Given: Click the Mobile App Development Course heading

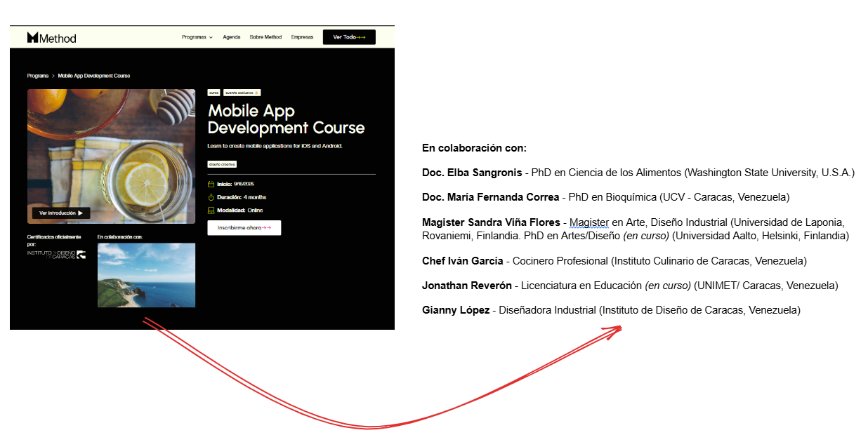Looking at the screenshot, I should 286,119.
